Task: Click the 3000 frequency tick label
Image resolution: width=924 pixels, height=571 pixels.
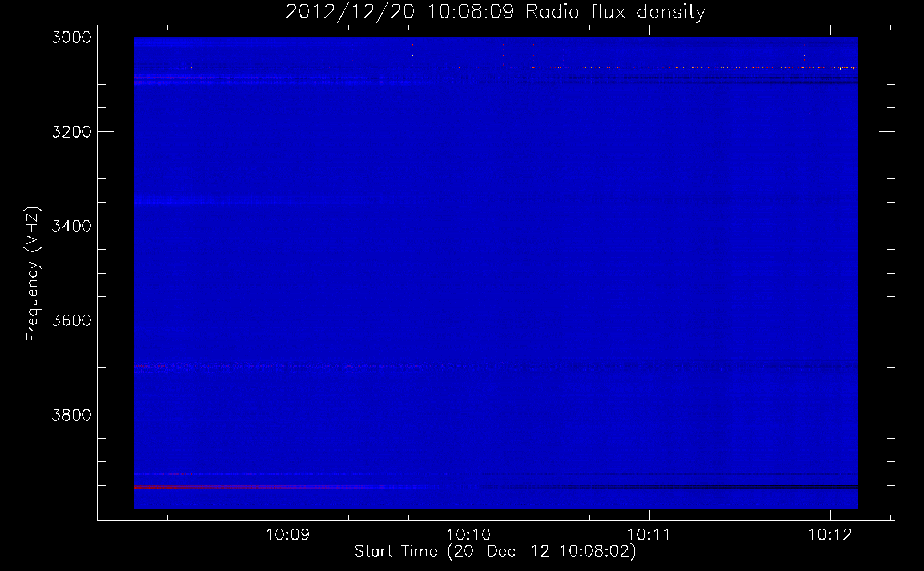Action: coord(71,37)
